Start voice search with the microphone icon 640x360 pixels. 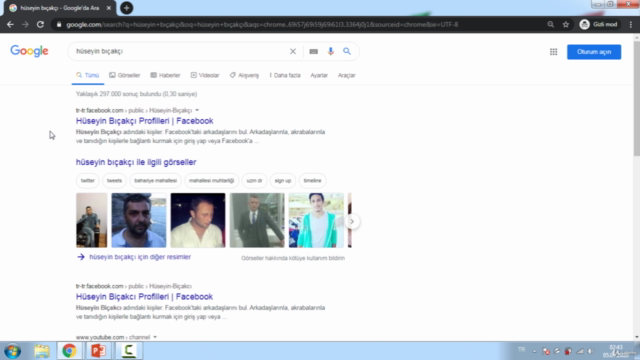point(331,51)
